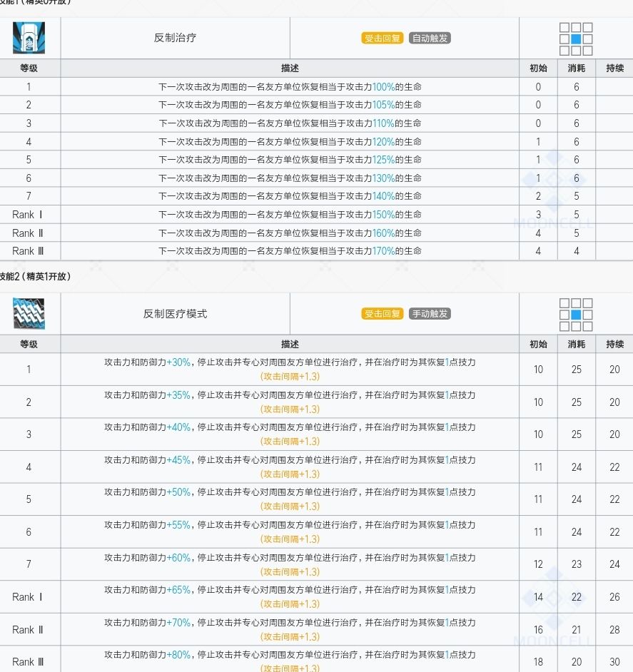The width and height of the screenshot is (633, 672).
Task: Click the description containing 攻击力105%
Action: click(x=290, y=105)
